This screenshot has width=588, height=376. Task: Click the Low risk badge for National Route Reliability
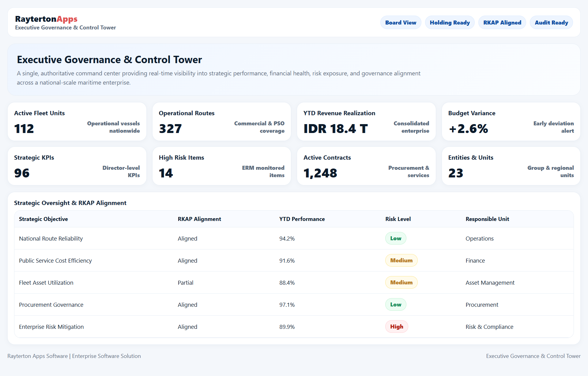tap(395, 238)
